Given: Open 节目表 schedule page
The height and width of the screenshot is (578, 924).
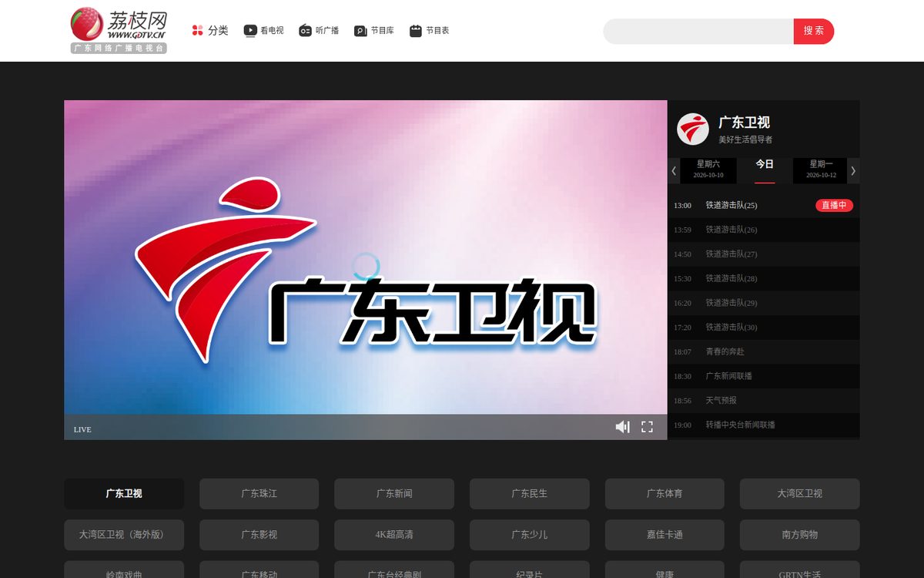Looking at the screenshot, I should click(x=430, y=31).
